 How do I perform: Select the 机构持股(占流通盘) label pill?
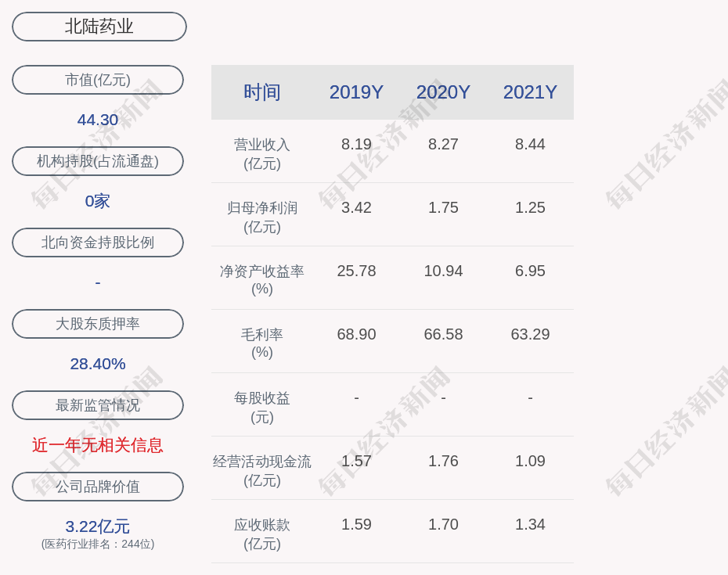[98, 161]
